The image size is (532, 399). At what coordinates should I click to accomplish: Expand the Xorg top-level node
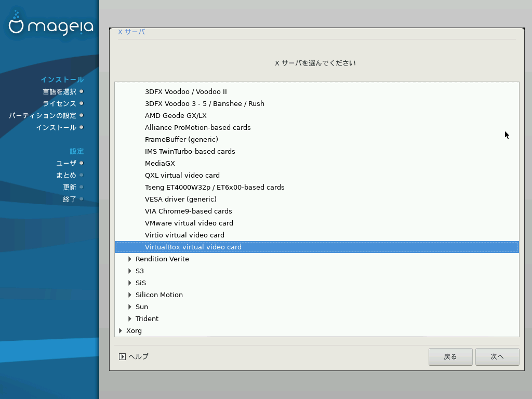tap(121, 330)
